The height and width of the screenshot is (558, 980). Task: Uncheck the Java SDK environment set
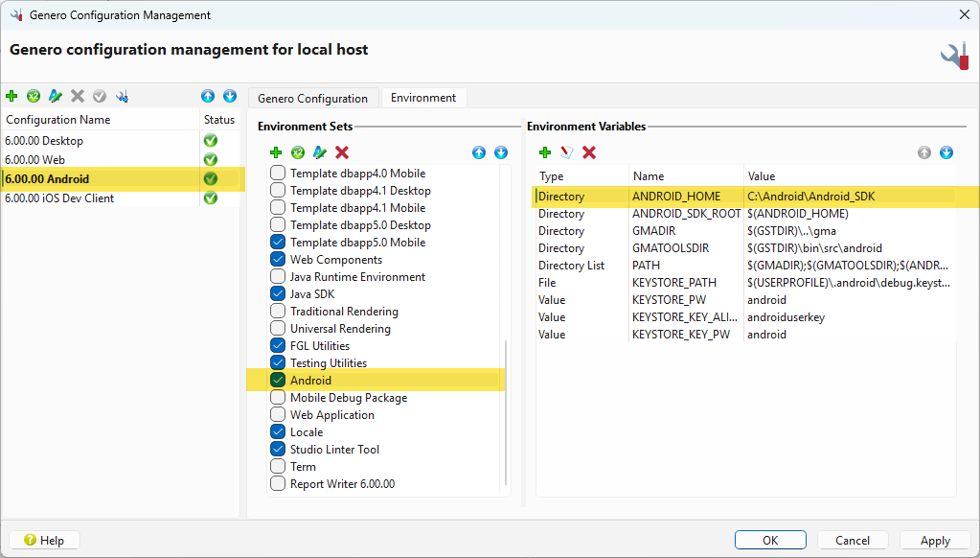coord(278,294)
